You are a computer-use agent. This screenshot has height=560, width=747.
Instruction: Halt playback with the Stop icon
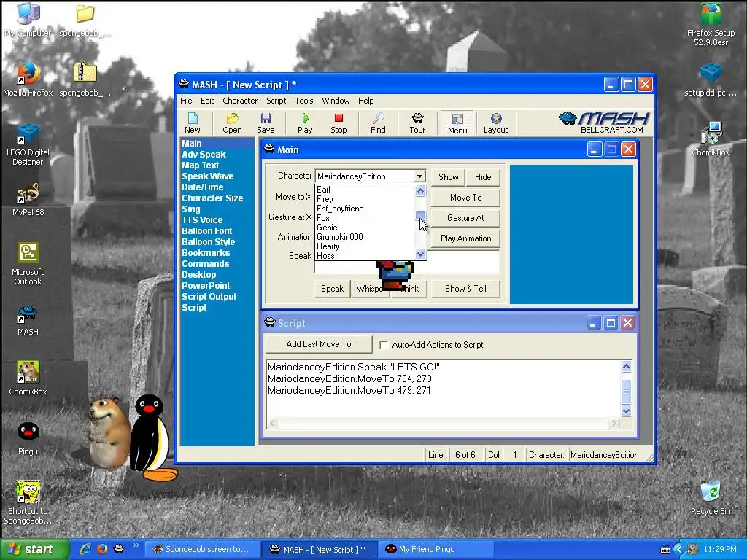pyautogui.click(x=338, y=122)
